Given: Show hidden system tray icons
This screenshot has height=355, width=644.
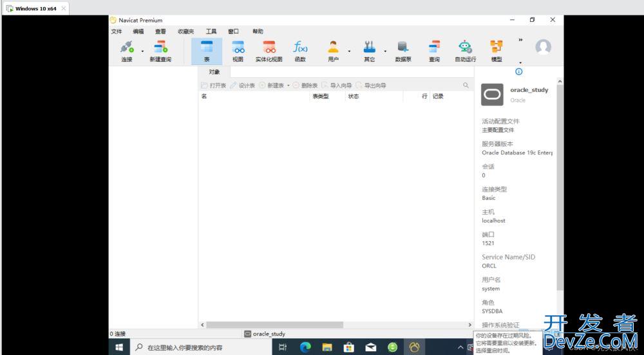Looking at the screenshot, I should tap(460, 347).
